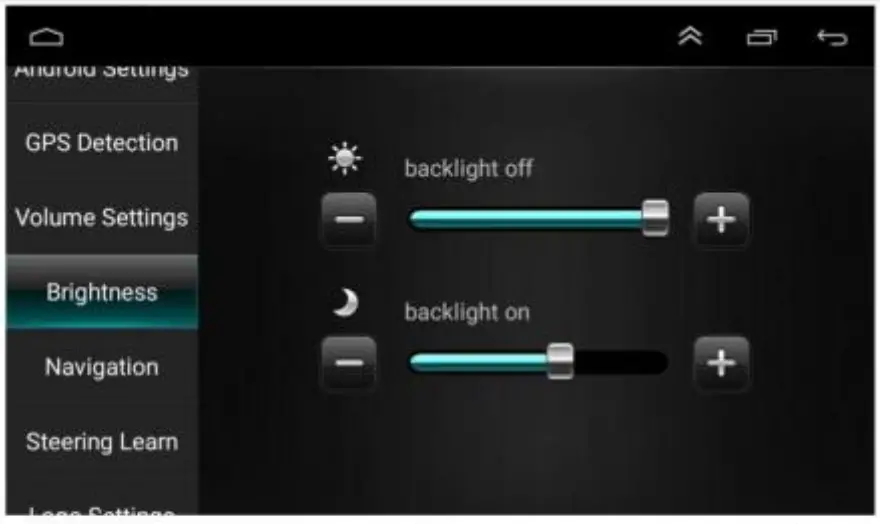Click the backlight off slider handle
Screen dimensions: 880x524
click(x=655, y=218)
